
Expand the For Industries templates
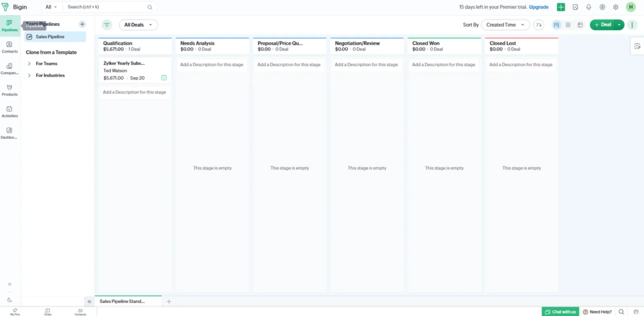tap(29, 75)
